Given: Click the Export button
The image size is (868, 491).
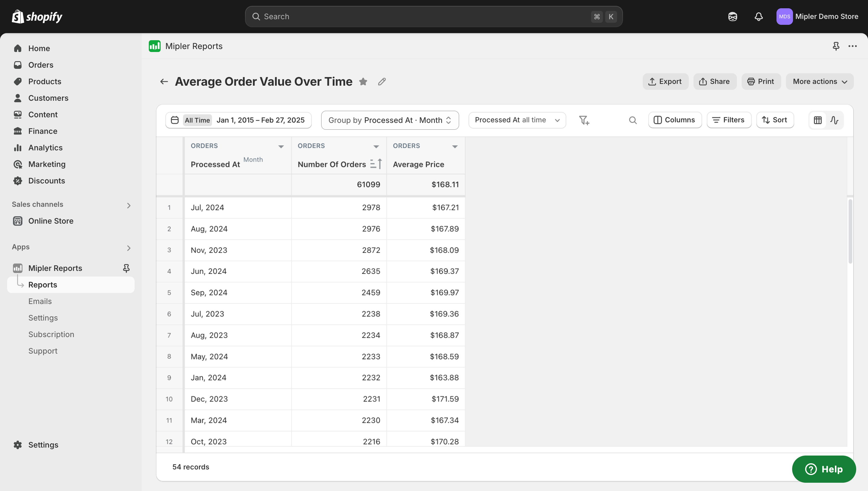Looking at the screenshot, I should pos(665,82).
